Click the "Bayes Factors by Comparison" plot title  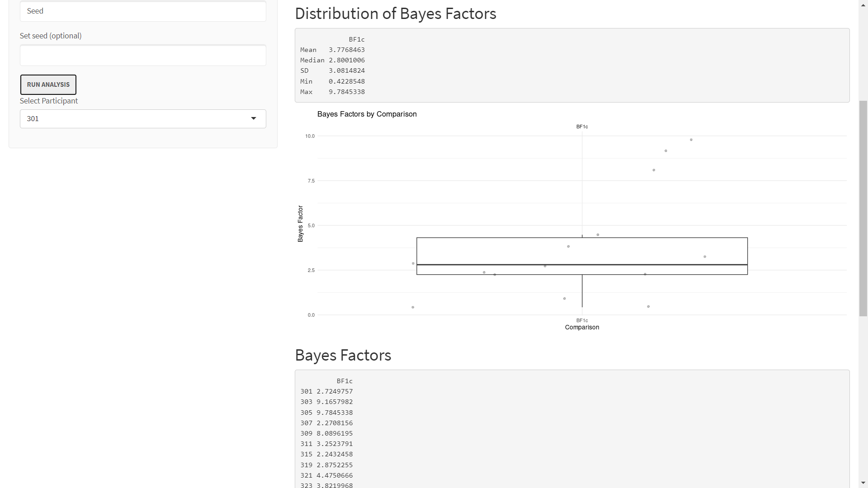click(367, 114)
